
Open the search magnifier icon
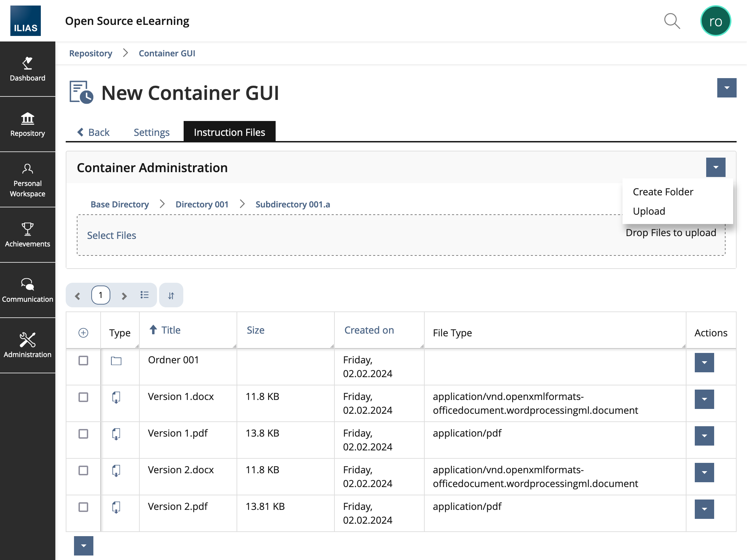click(x=672, y=21)
